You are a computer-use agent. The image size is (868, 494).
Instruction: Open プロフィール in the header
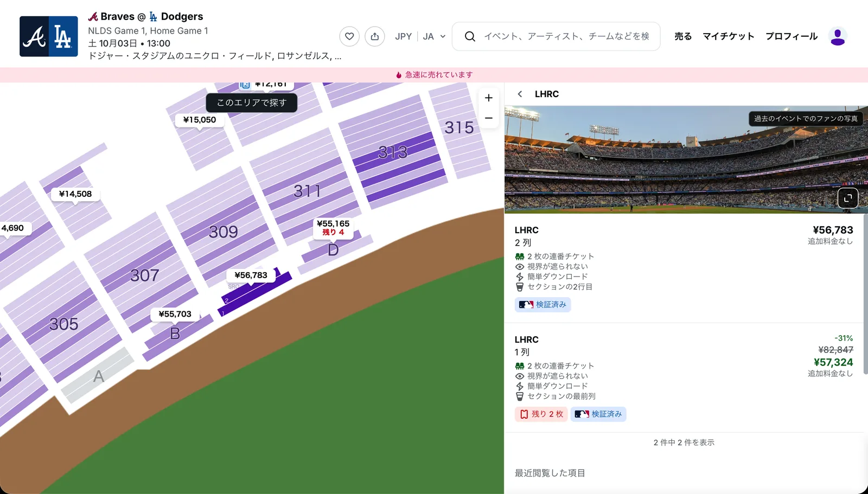point(792,36)
